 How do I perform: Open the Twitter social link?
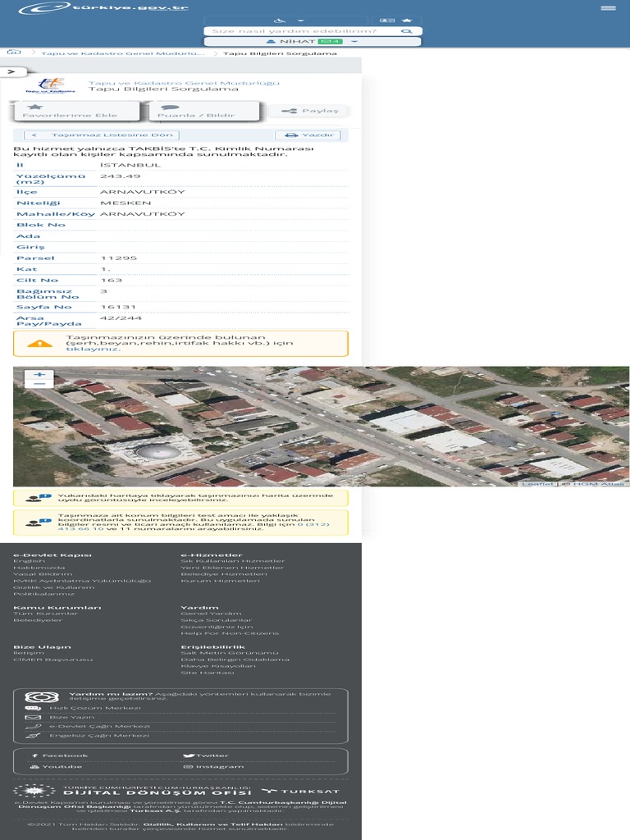point(206,756)
